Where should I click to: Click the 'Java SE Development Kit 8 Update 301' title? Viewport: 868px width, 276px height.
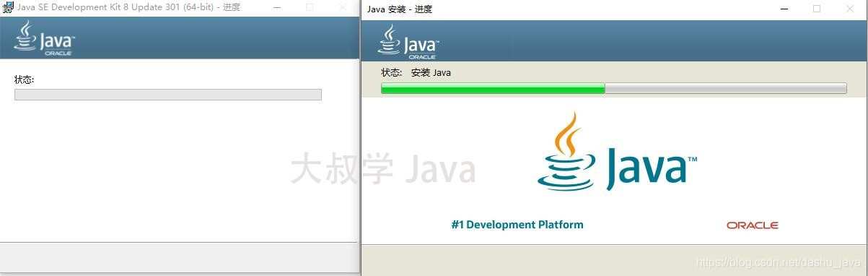pos(129,8)
